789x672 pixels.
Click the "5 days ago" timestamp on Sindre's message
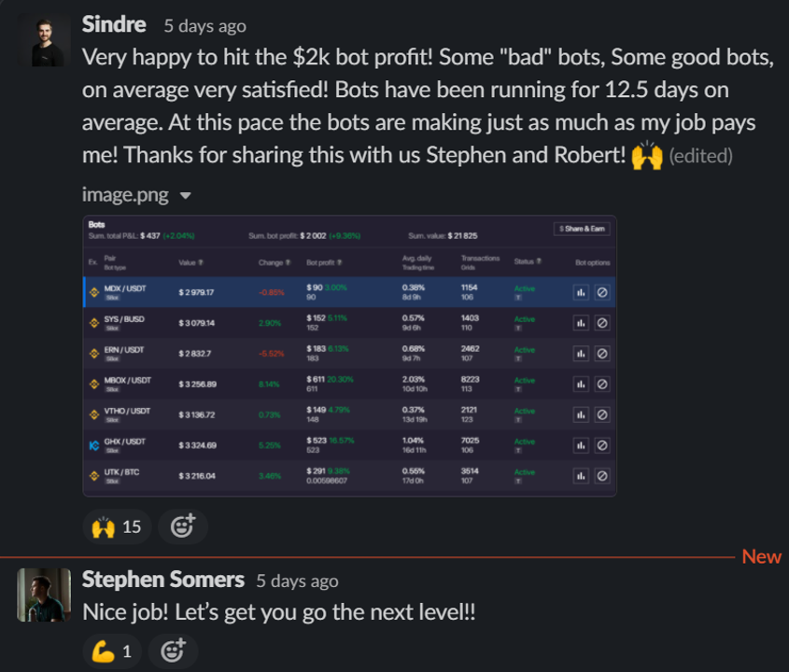click(205, 26)
